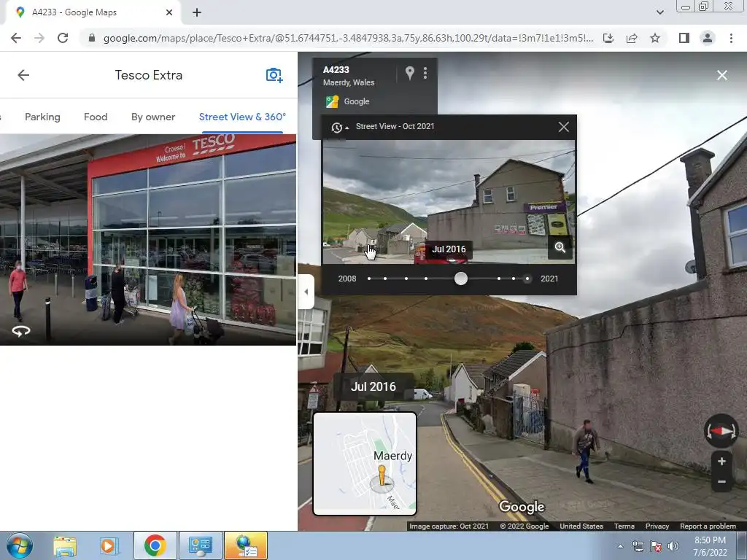Click the compass control
Image resolution: width=747 pixels, height=560 pixels.
pos(721,431)
